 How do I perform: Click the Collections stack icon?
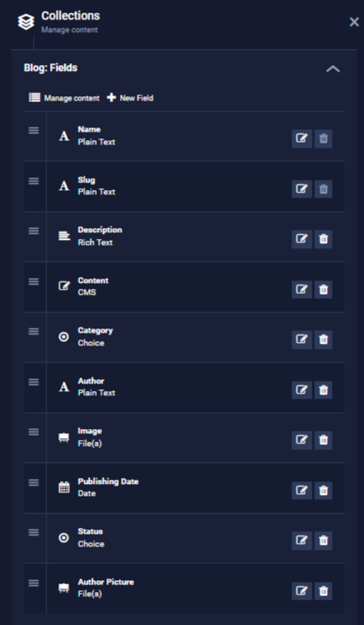(x=26, y=22)
